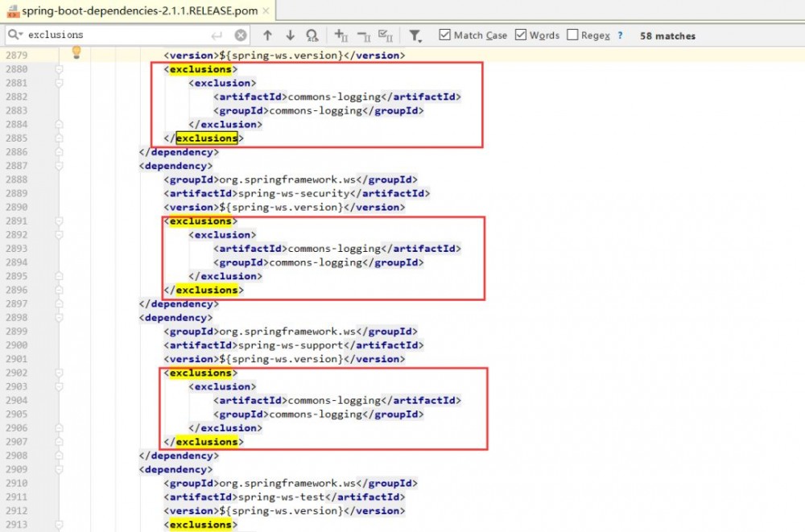Click commons-logging groupId on line 2905
Image resolution: width=805 pixels, height=532 pixels.
tap(316, 414)
